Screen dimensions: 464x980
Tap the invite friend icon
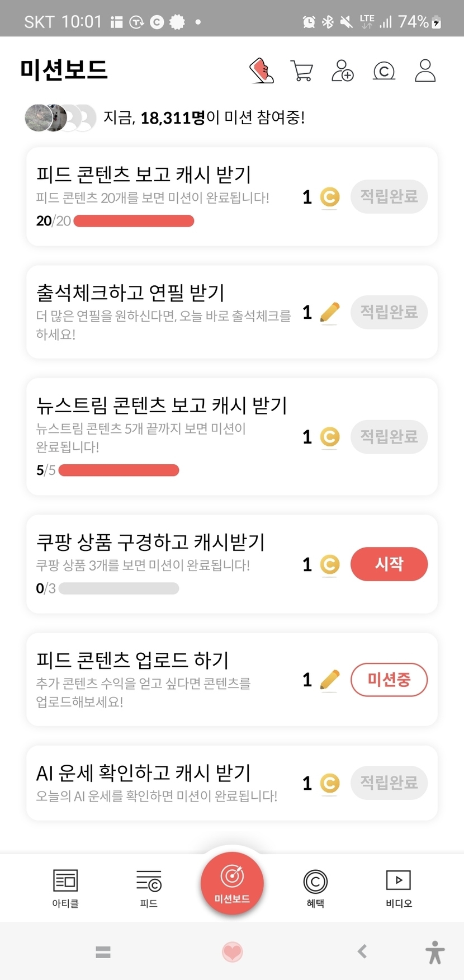point(342,71)
